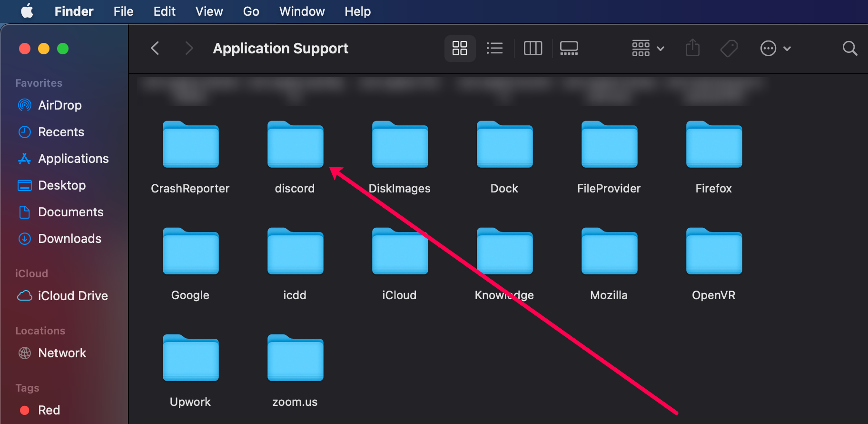Select Desktop in the sidebar

click(51, 185)
